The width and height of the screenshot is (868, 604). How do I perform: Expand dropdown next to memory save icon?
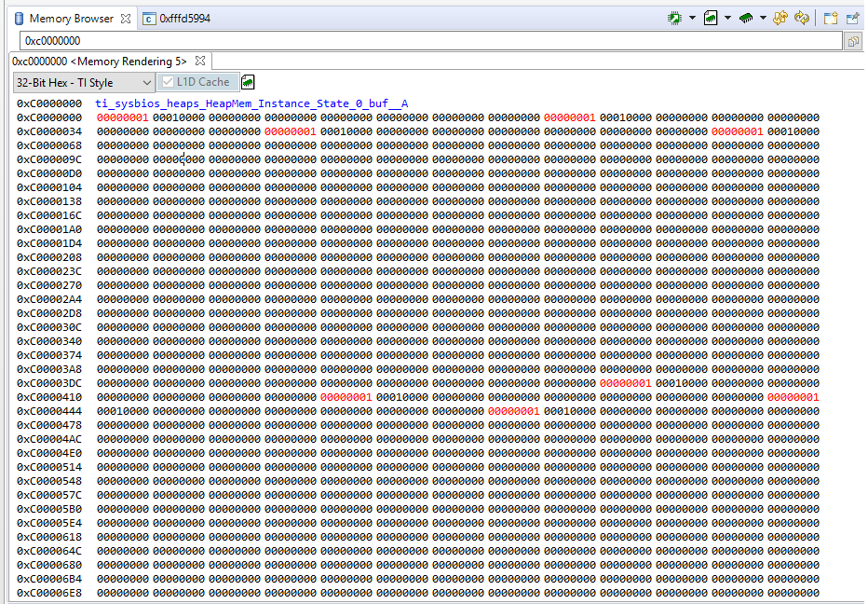point(727,19)
